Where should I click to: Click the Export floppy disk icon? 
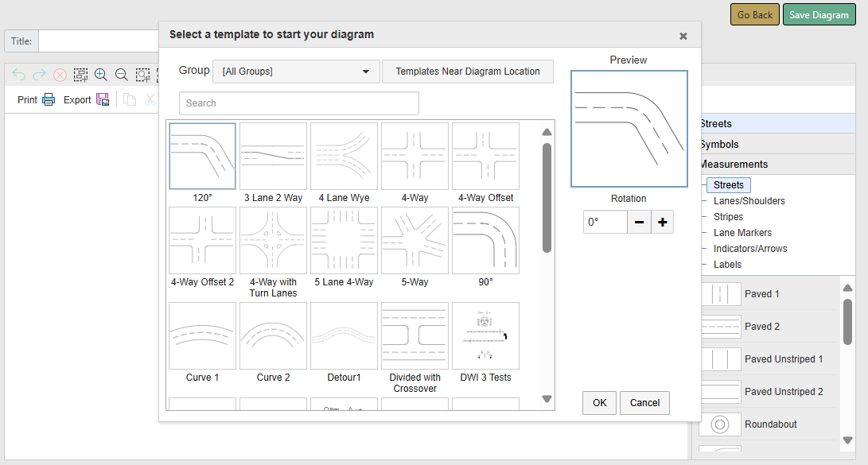click(x=103, y=99)
